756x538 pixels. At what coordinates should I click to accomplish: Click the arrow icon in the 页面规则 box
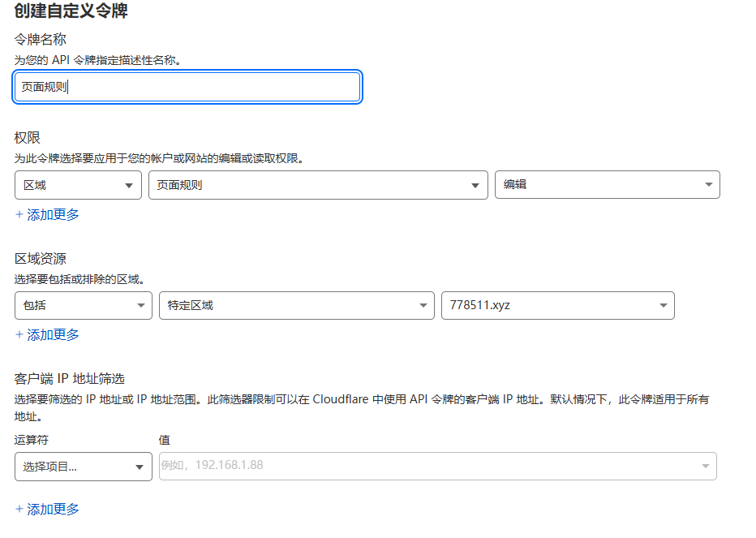(x=475, y=186)
